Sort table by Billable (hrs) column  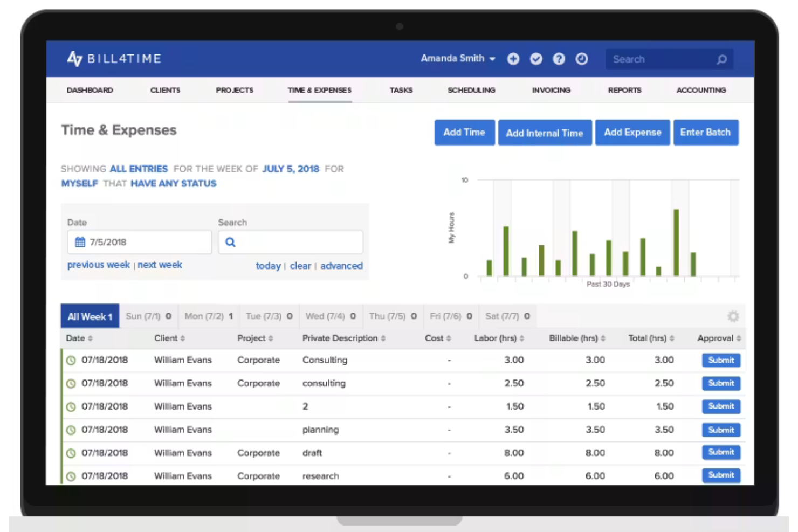(x=577, y=338)
